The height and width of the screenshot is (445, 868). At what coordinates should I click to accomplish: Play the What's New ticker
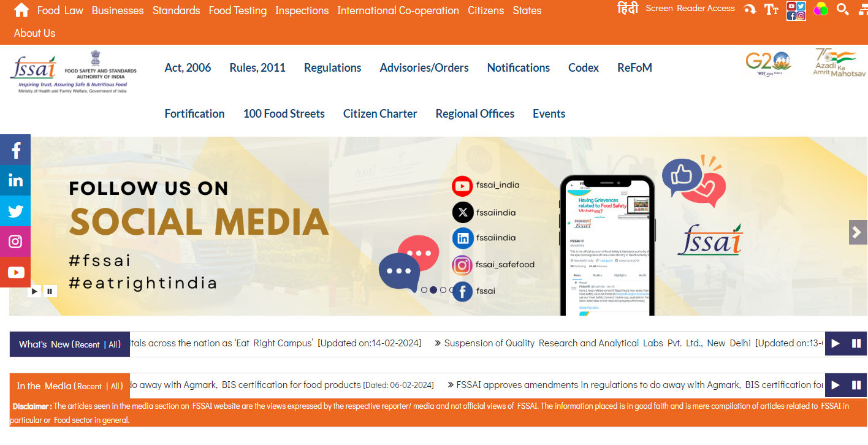pyautogui.click(x=836, y=343)
